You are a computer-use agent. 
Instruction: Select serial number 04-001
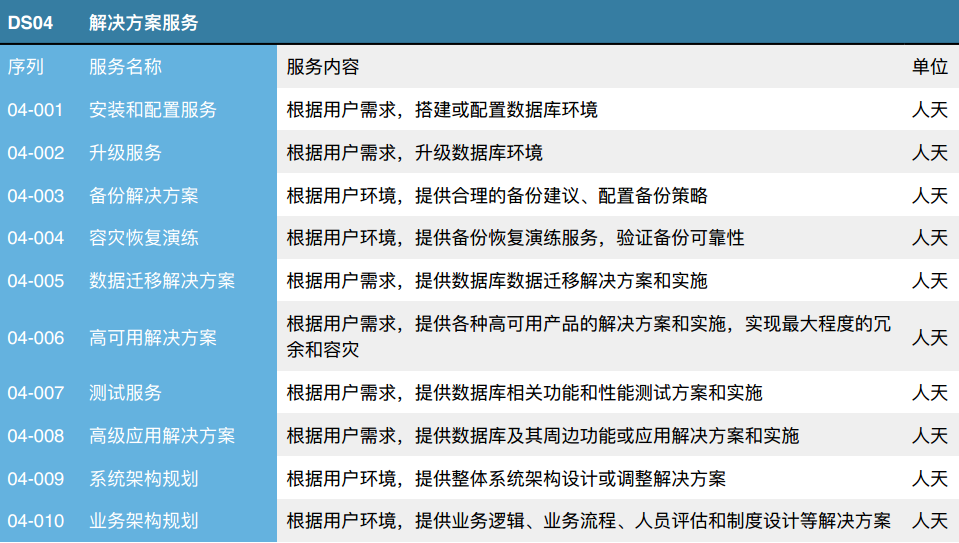35,109
